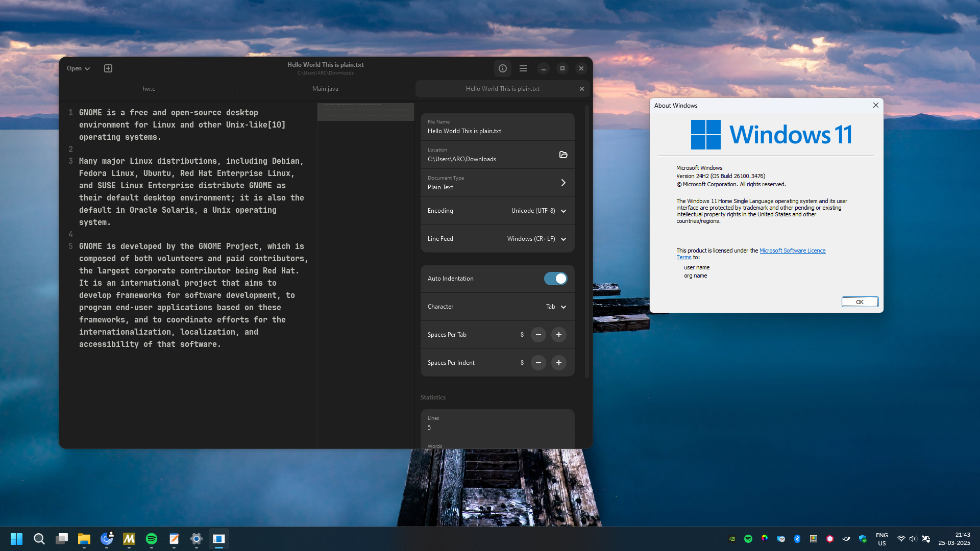This screenshot has width=980, height=551.
Task: Toggle Auto Indentation switch
Action: [555, 279]
